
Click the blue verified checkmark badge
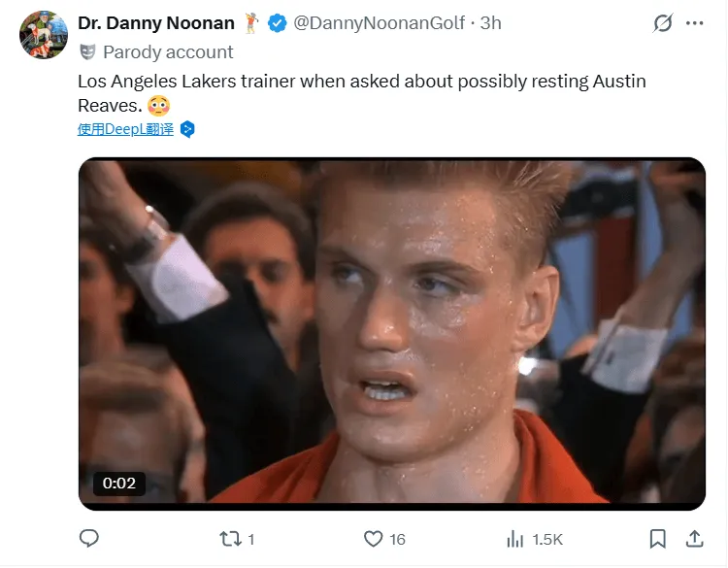[x=277, y=23]
